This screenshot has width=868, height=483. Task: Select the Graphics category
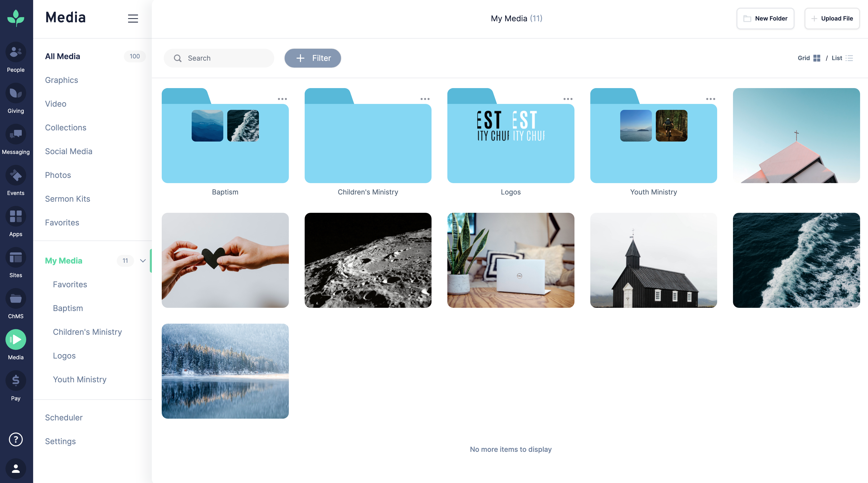[61, 80]
